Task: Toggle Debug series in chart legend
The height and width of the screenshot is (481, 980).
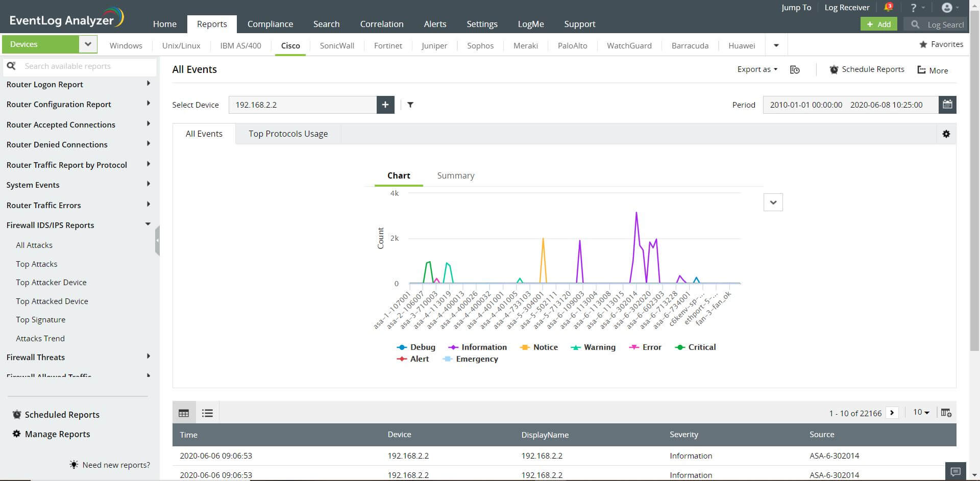Action: tap(416, 347)
